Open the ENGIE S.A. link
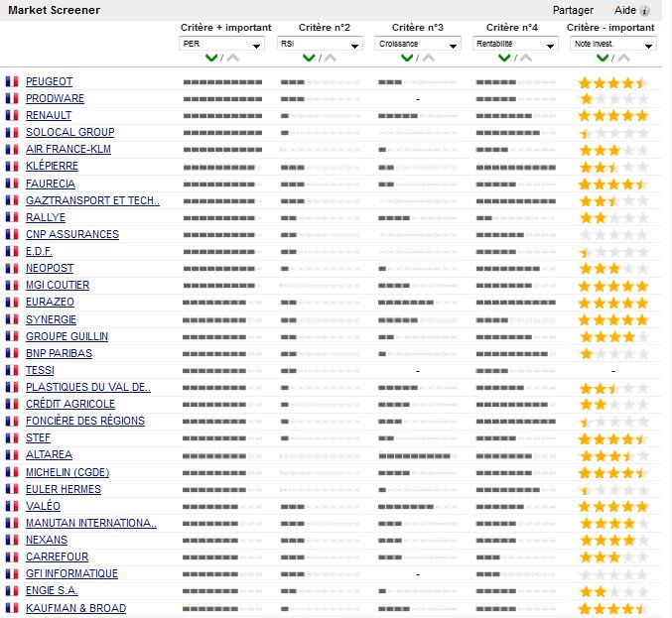Image resolution: width=672 pixels, height=618 pixels. [x=52, y=590]
